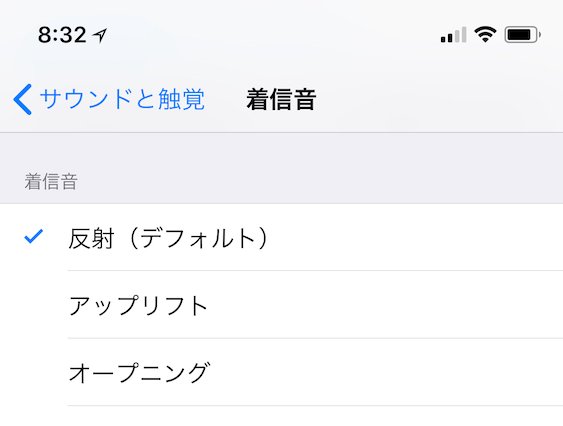This screenshot has height=426, width=563.
Task: Tap the location services arrow icon
Action: [x=99, y=35]
